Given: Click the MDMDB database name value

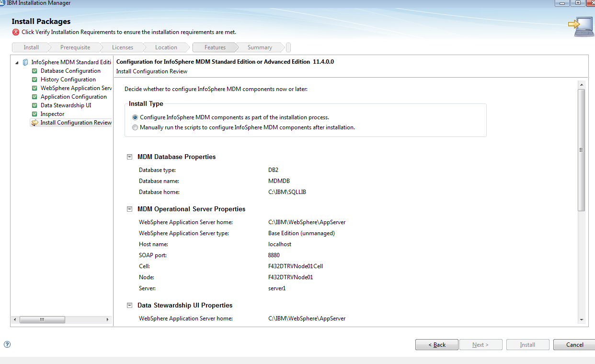Looking at the screenshot, I should tap(279, 181).
